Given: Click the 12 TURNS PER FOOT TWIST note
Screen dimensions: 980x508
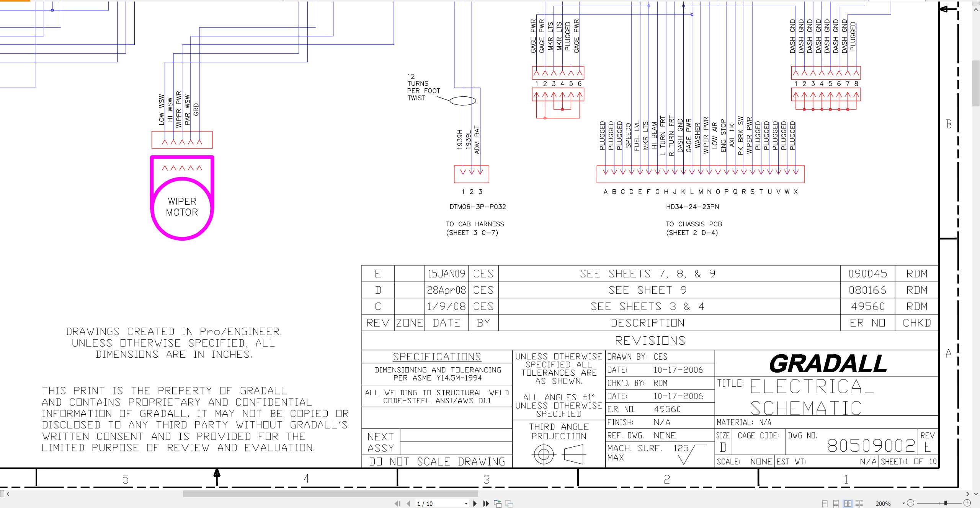Looking at the screenshot, I should pos(423,87).
